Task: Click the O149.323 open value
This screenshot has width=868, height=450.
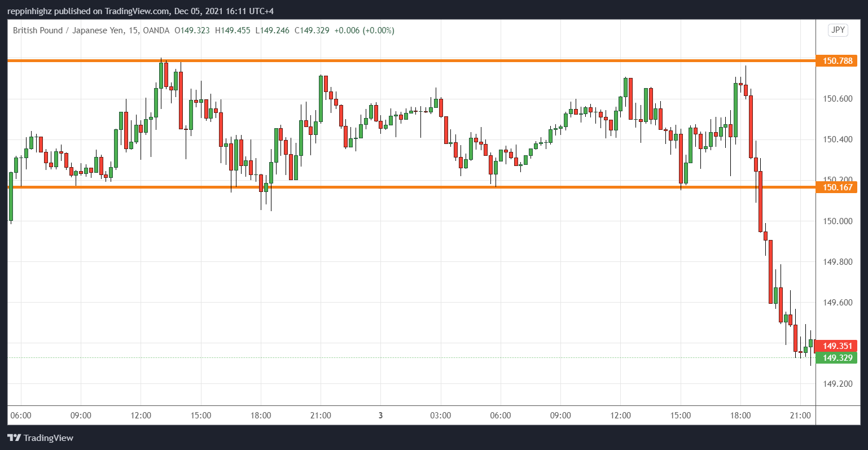Action: (192, 30)
